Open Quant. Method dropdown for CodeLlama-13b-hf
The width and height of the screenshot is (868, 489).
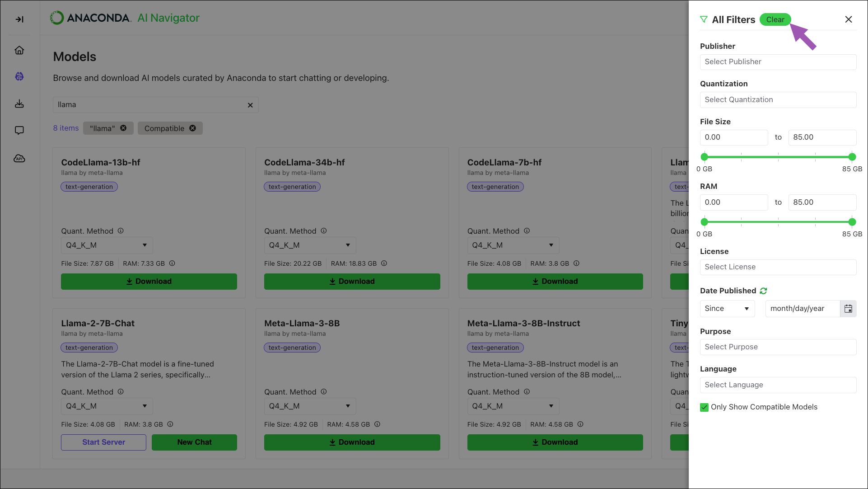pyautogui.click(x=107, y=245)
